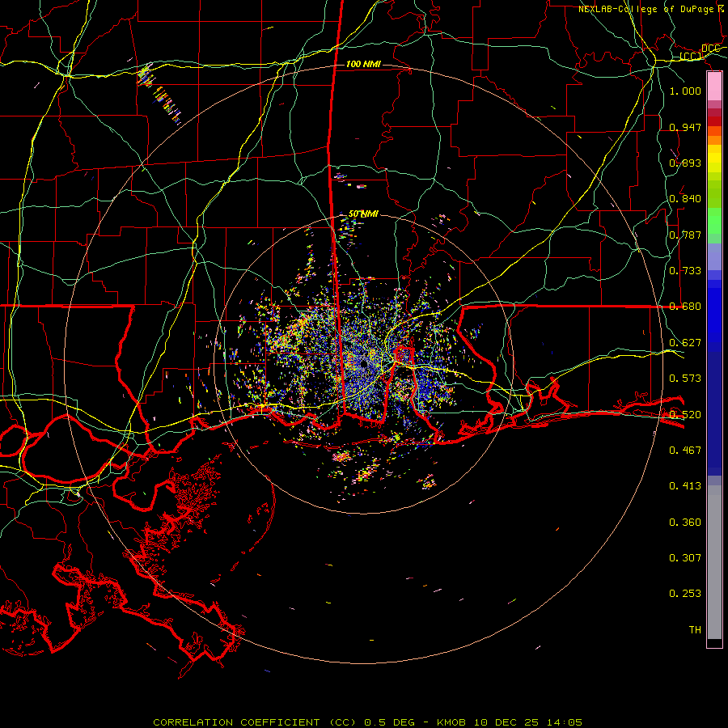Image resolution: width=728 pixels, height=728 pixels.
Task: Click the 0.787 scale value
Action: 685,235
